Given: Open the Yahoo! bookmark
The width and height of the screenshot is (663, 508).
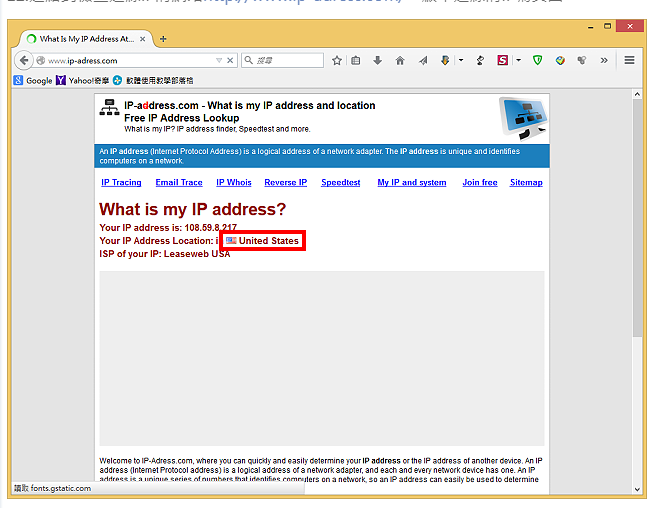Looking at the screenshot, I should coord(83,80).
